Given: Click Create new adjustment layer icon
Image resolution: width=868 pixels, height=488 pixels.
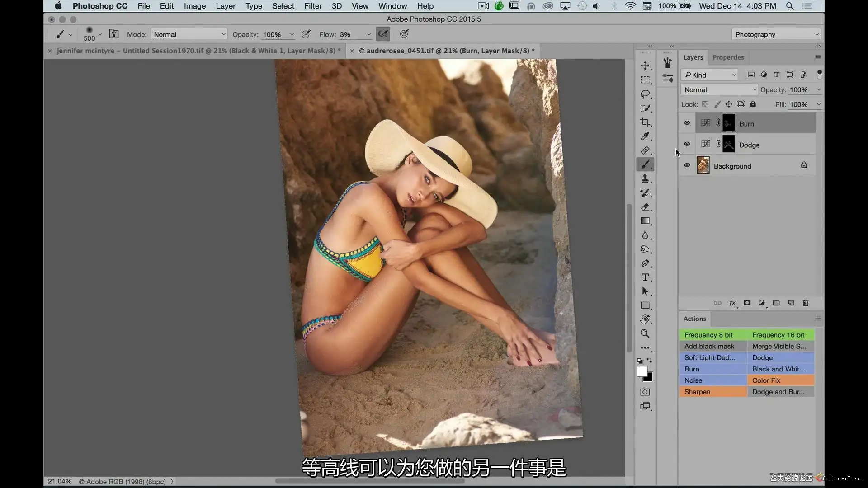Looking at the screenshot, I should (x=762, y=303).
